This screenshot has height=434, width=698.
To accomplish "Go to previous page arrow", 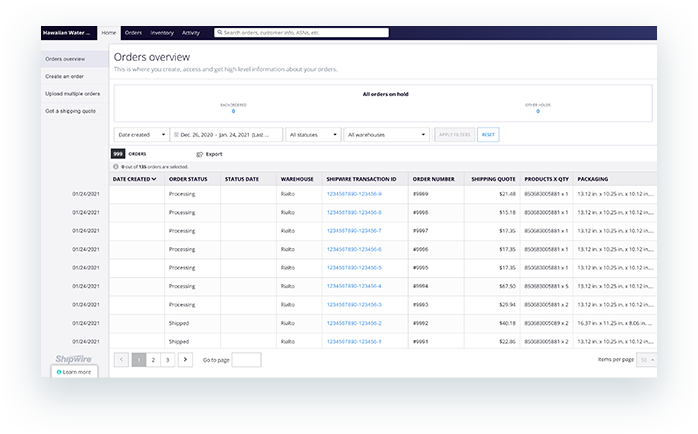I will pos(122,359).
